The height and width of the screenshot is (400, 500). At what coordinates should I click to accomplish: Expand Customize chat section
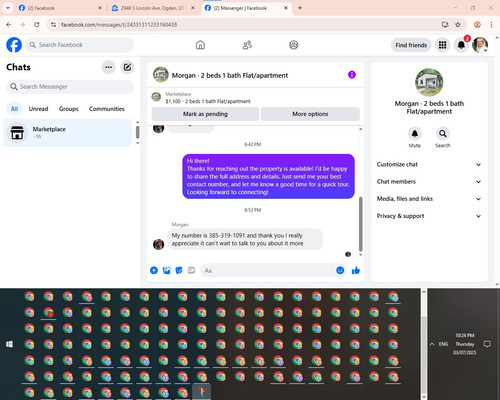coord(429,164)
